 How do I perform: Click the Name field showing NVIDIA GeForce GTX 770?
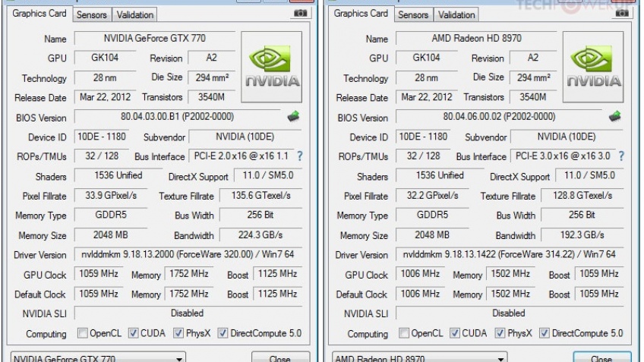pos(155,38)
